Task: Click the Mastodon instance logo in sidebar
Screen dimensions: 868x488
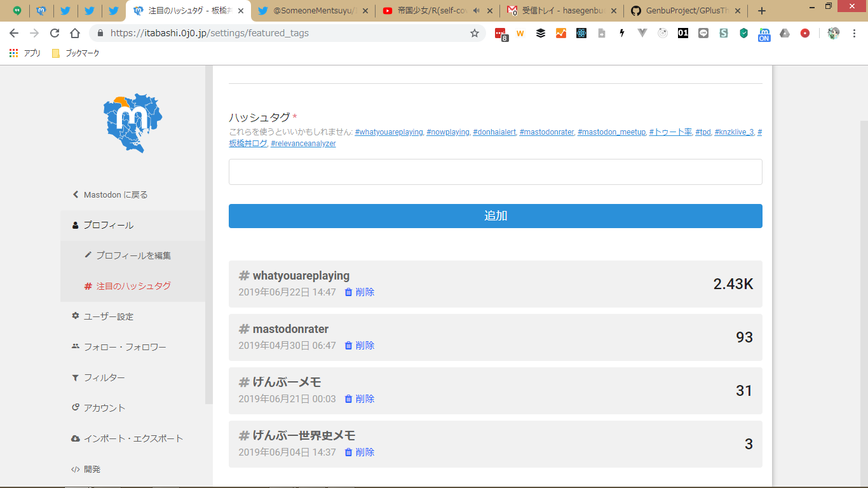Action: coord(133,123)
